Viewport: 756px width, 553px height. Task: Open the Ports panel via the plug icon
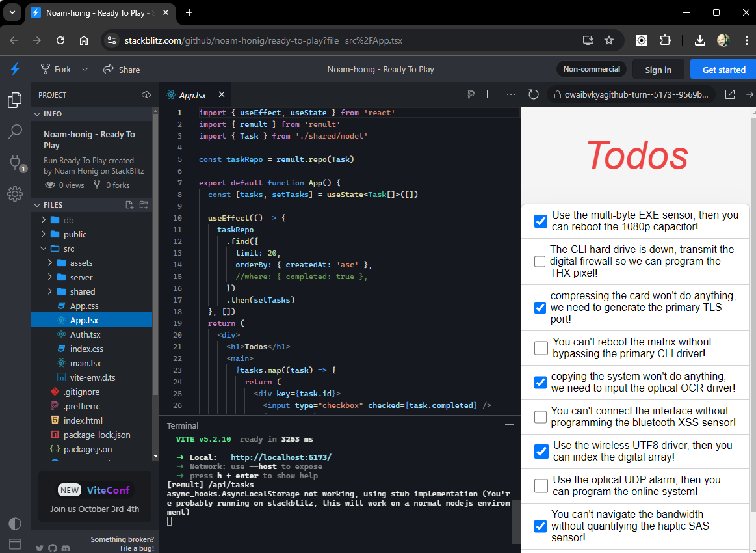click(x=15, y=163)
